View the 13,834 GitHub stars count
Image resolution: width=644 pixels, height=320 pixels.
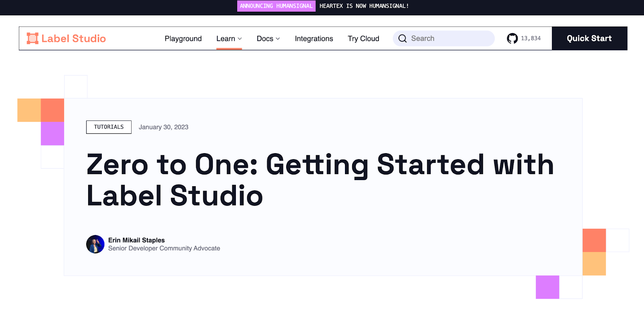531,38
